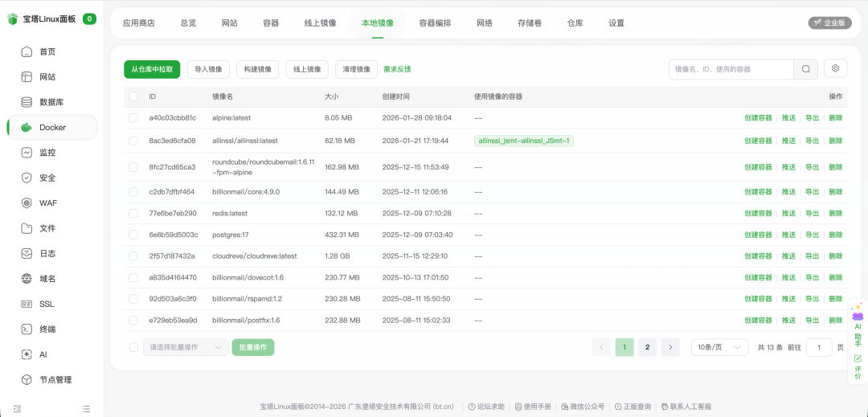Viewport: 868px width, 417px height.
Task: Open the 监控 monitoring icon
Action: click(27, 153)
